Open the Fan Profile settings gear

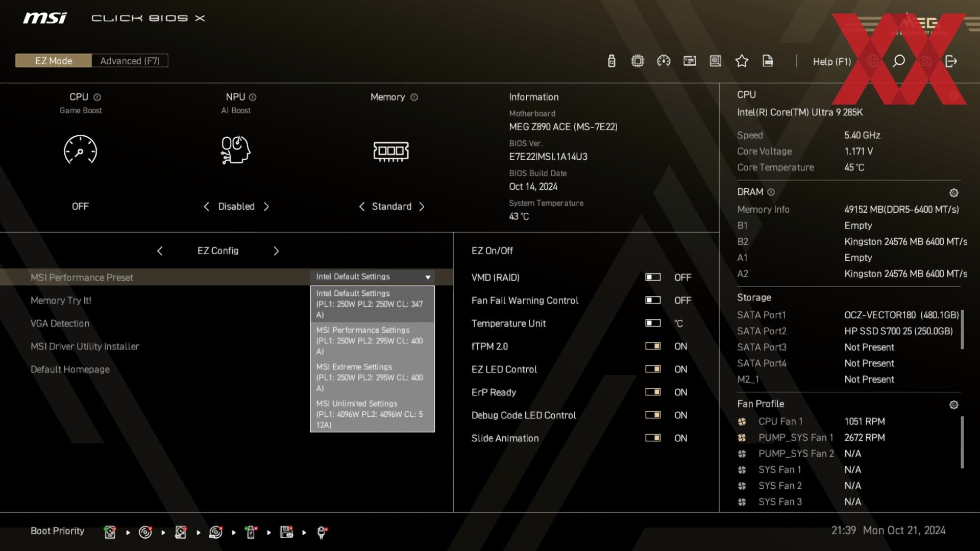[953, 405]
